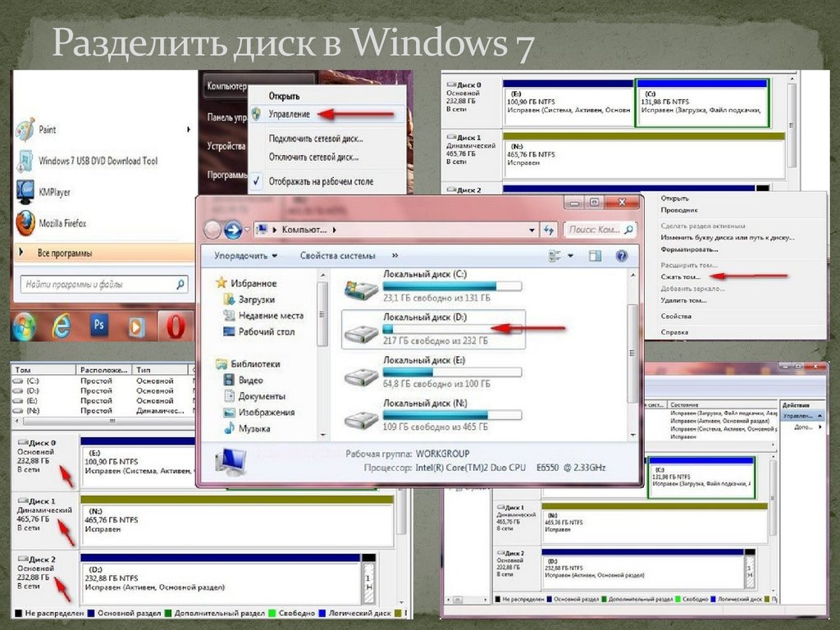This screenshot has width=840, height=630.
Task: Click the Explorer search box magnifier
Action: (629, 230)
